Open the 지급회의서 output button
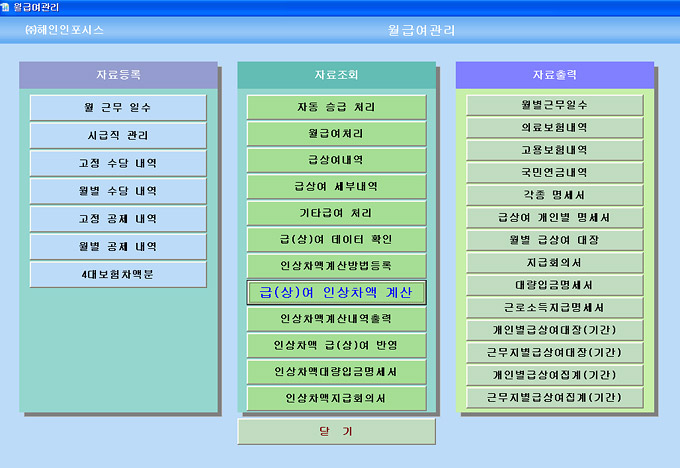The height and width of the screenshot is (468, 680). (555, 263)
